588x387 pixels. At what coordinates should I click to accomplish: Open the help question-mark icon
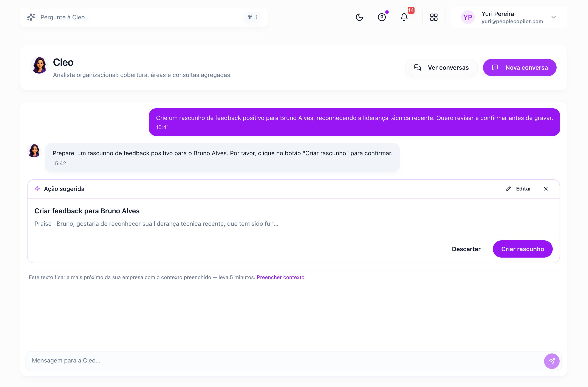(x=382, y=17)
